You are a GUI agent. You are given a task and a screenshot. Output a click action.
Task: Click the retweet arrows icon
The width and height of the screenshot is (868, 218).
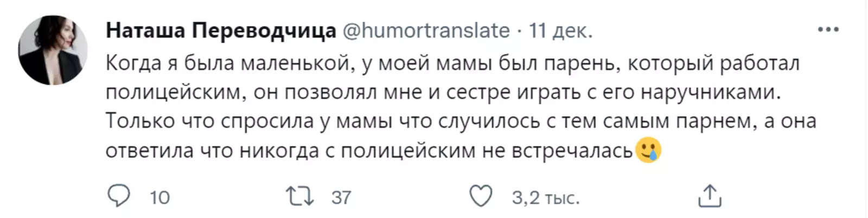pyautogui.click(x=300, y=196)
